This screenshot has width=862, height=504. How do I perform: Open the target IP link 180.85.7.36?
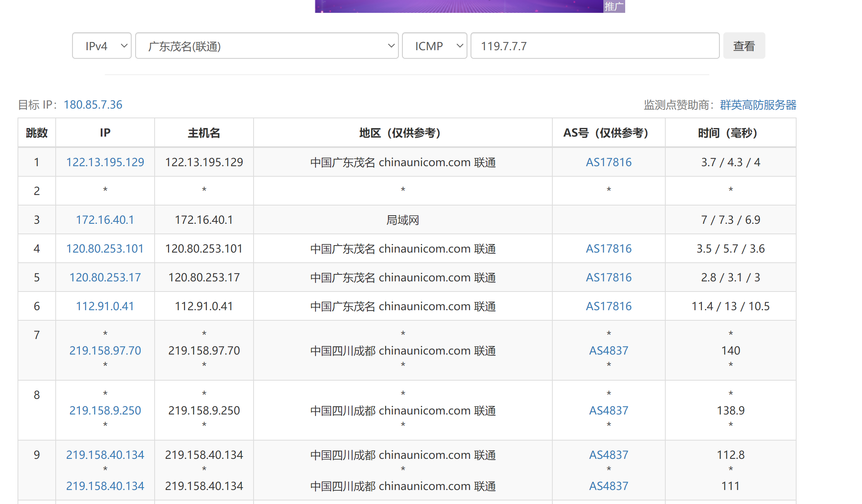(x=93, y=105)
